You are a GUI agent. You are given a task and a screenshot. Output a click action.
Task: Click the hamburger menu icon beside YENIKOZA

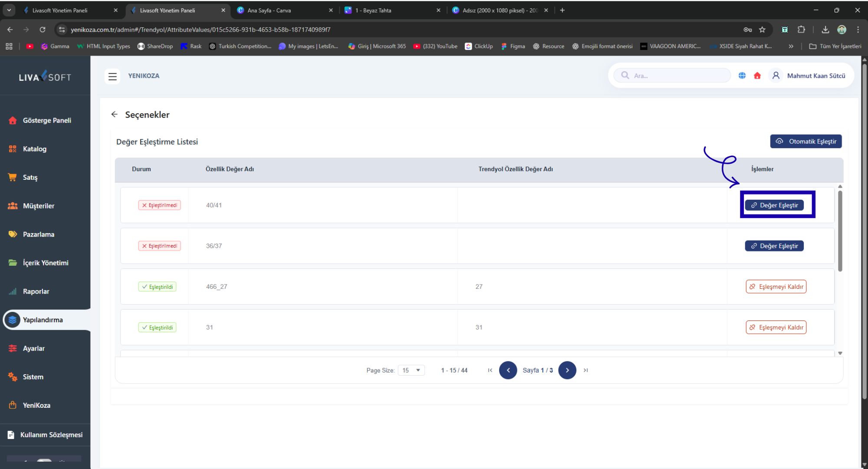click(112, 76)
